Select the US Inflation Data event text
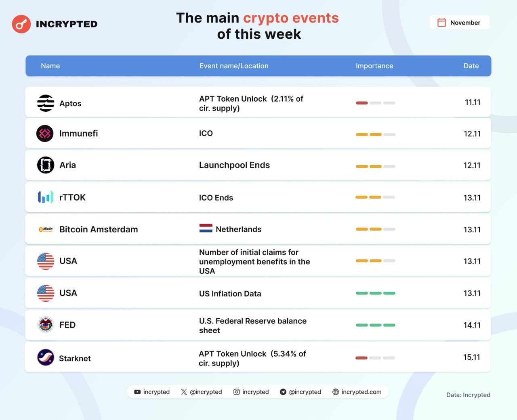 pyautogui.click(x=230, y=294)
